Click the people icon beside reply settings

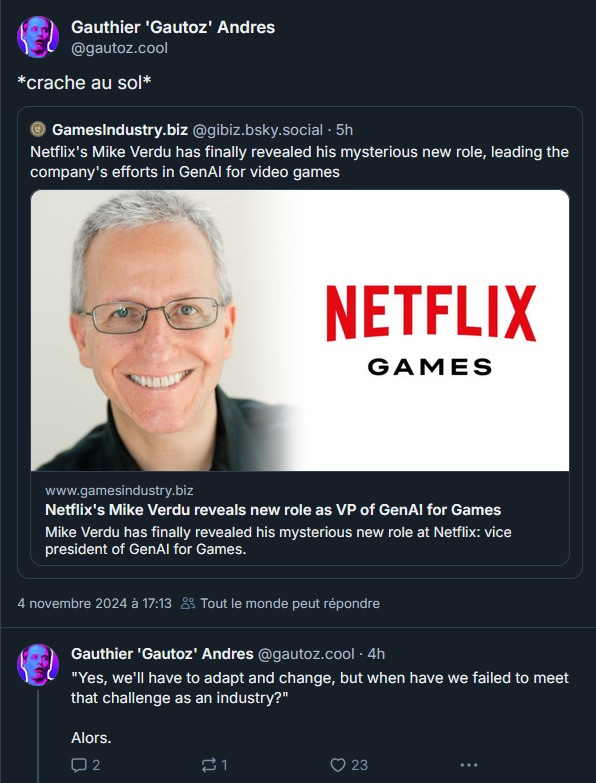(x=188, y=603)
